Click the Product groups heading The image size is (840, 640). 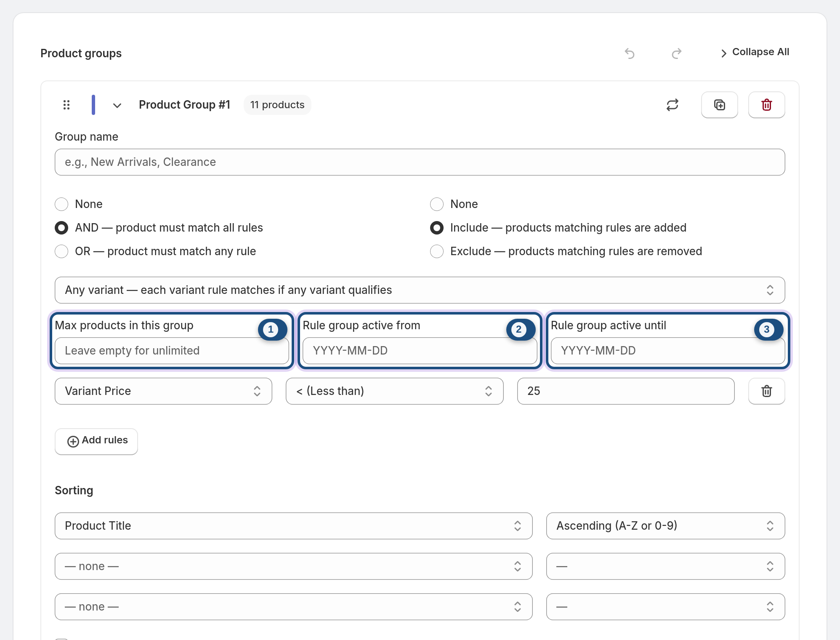(x=81, y=53)
